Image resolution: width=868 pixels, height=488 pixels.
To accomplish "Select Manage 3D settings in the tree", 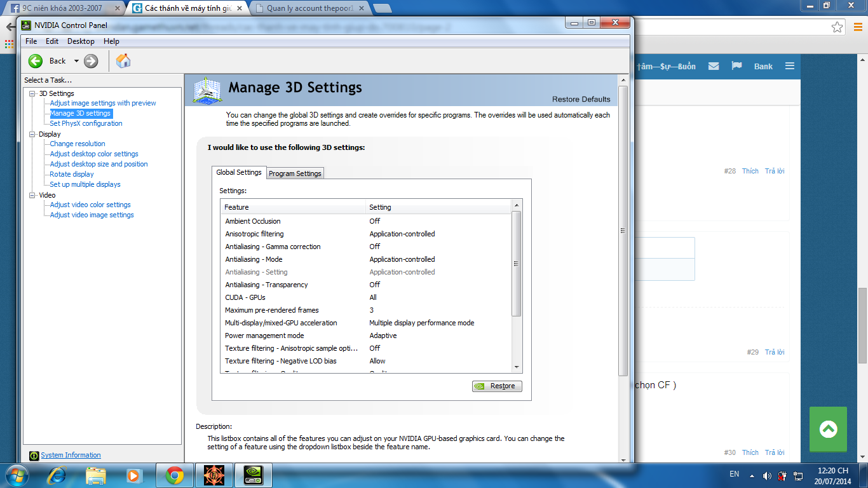I will click(x=81, y=113).
